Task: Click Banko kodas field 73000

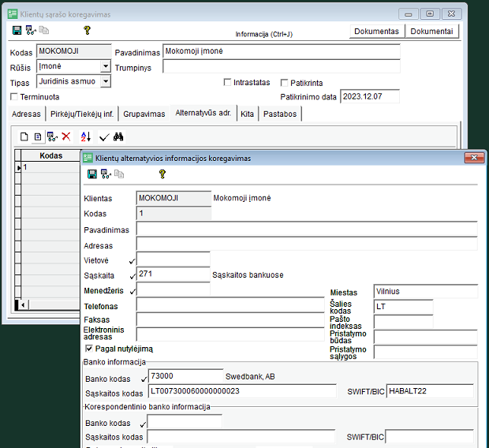Action: point(185,376)
